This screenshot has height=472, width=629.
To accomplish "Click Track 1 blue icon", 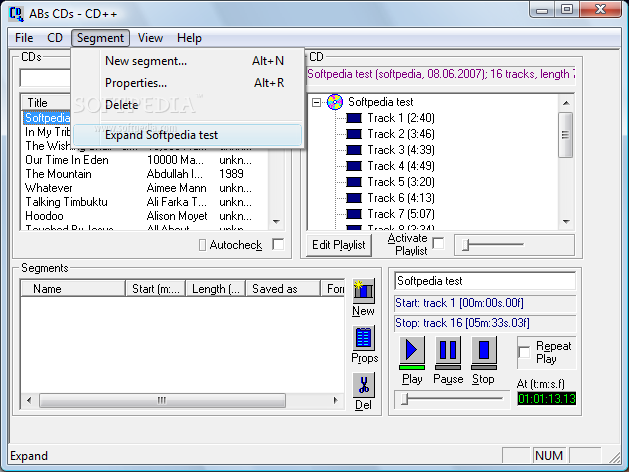I will (354, 118).
